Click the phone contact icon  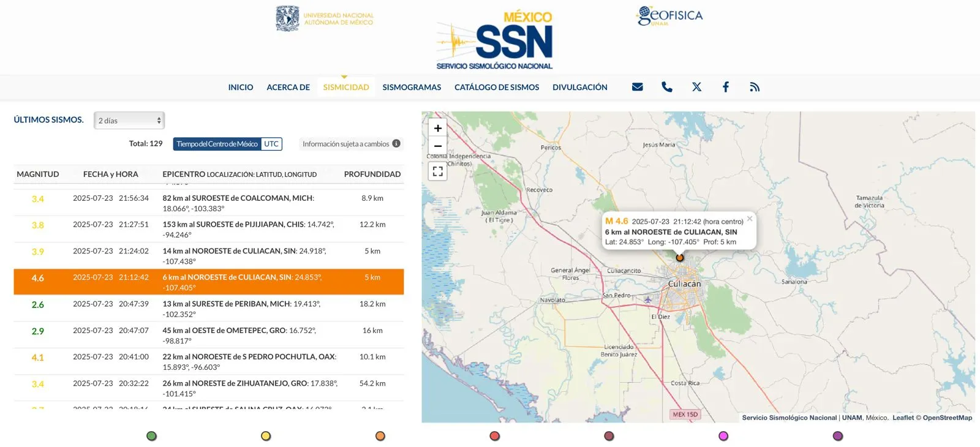[x=667, y=87]
